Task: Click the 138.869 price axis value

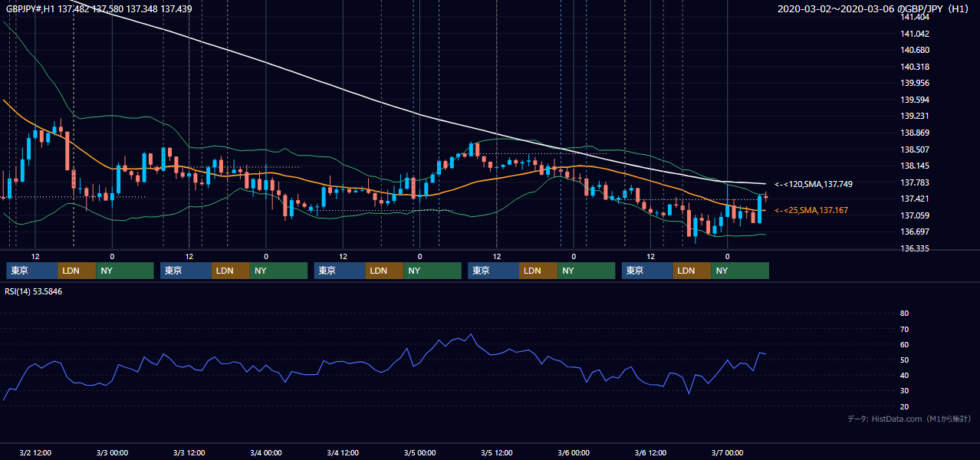Action: click(x=914, y=133)
